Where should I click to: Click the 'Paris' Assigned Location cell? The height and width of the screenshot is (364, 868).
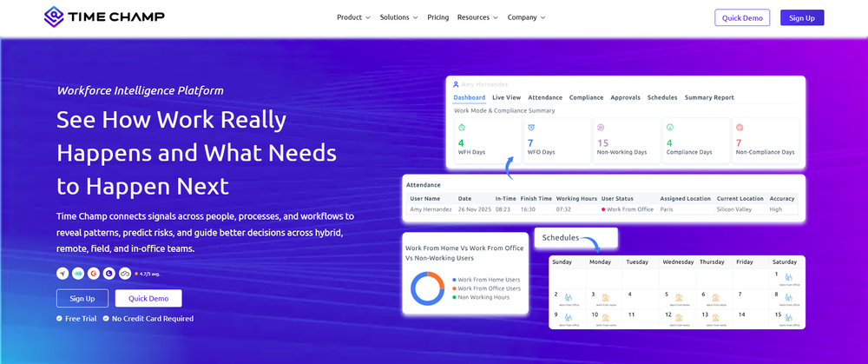tap(667, 209)
